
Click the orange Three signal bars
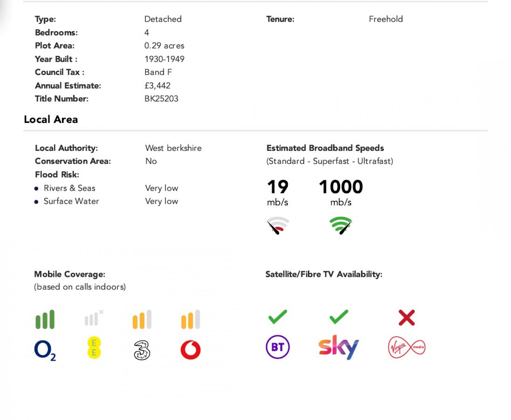coord(142,320)
